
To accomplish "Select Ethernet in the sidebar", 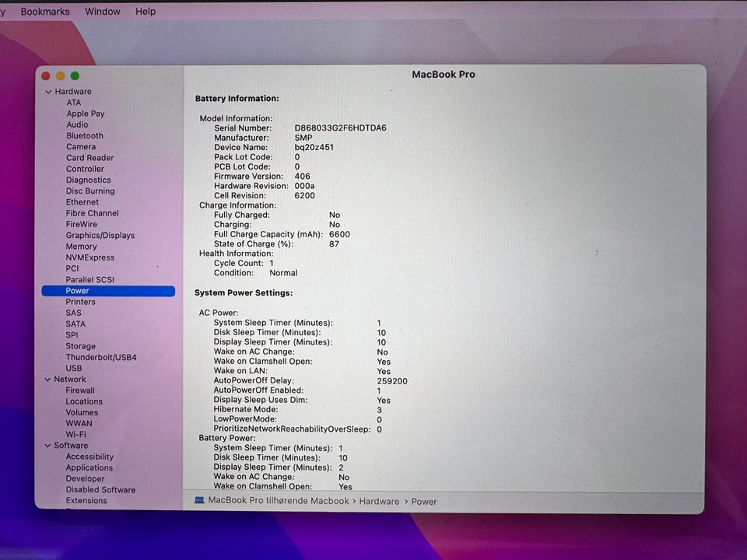I will click(82, 202).
